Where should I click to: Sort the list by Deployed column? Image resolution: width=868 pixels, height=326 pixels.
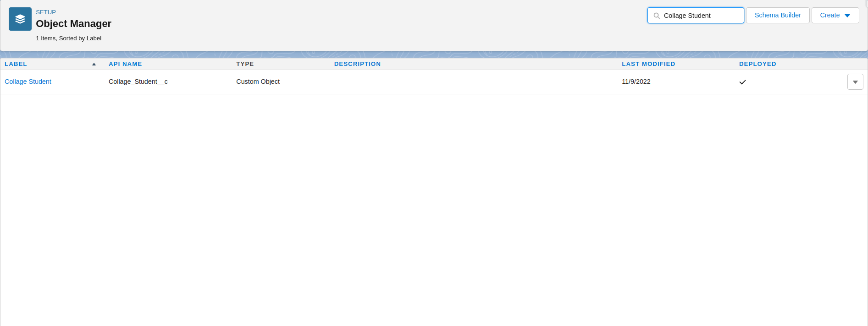tap(757, 64)
